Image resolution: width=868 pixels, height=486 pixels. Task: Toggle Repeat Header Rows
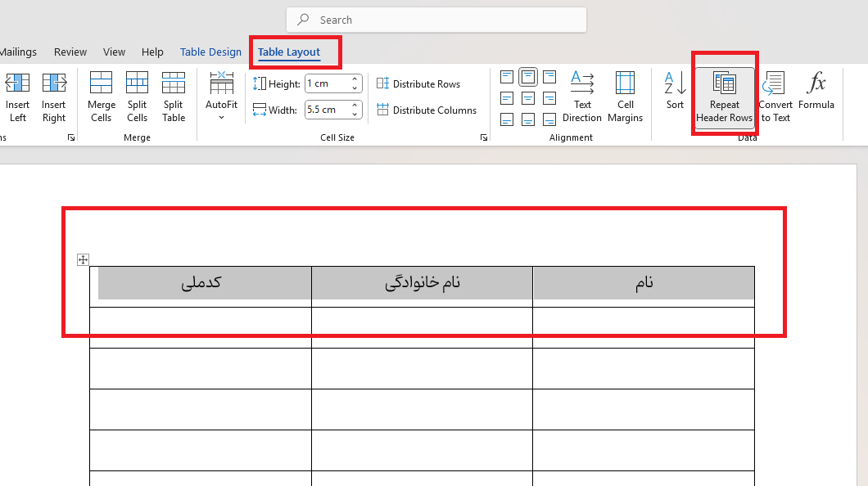[724, 96]
